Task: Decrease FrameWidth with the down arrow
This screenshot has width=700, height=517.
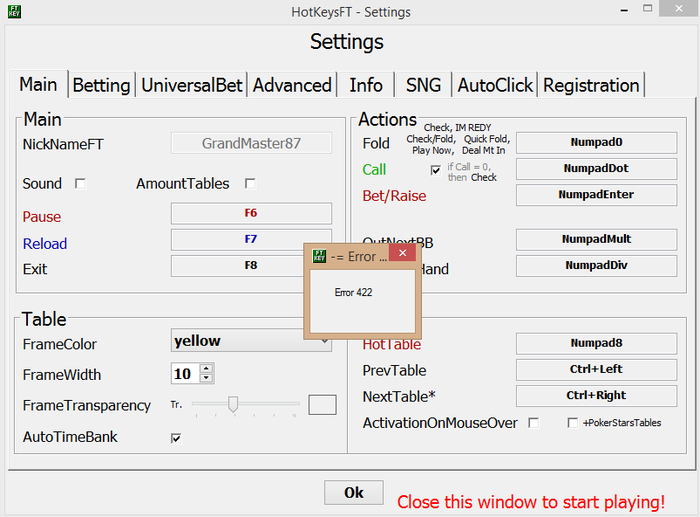Action: tap(207, 379)
